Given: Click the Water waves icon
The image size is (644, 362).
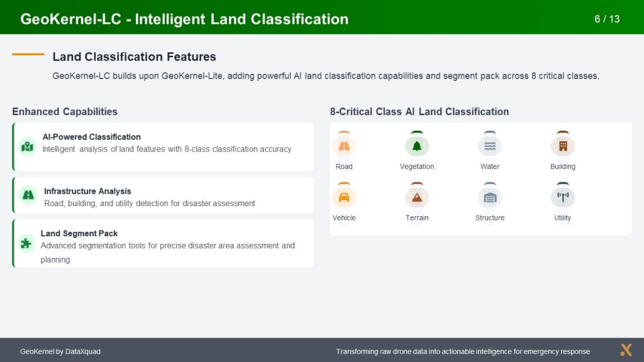Looking at the screenshot, I should click(490, 146).
